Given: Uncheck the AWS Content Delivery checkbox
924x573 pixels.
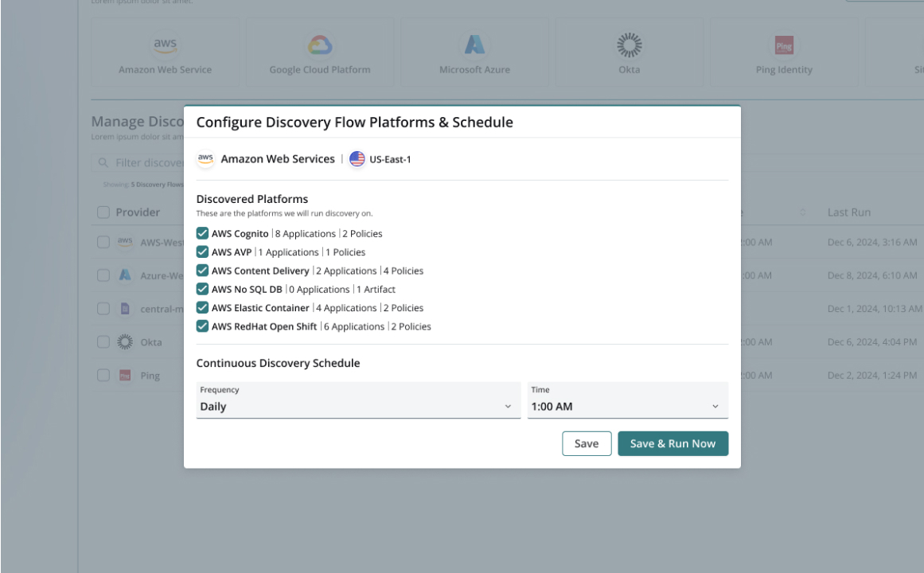Looking at the screenshot, I should click(202, 270).
